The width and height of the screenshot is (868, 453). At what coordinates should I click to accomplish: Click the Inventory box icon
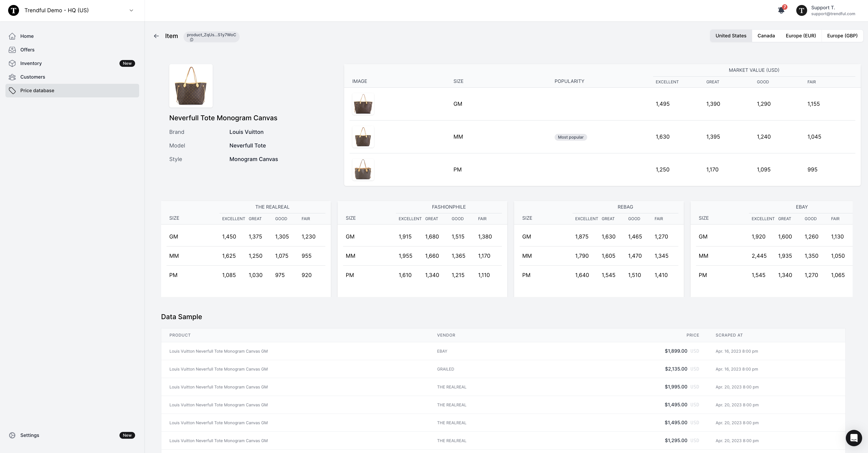(x=12, y=63)
